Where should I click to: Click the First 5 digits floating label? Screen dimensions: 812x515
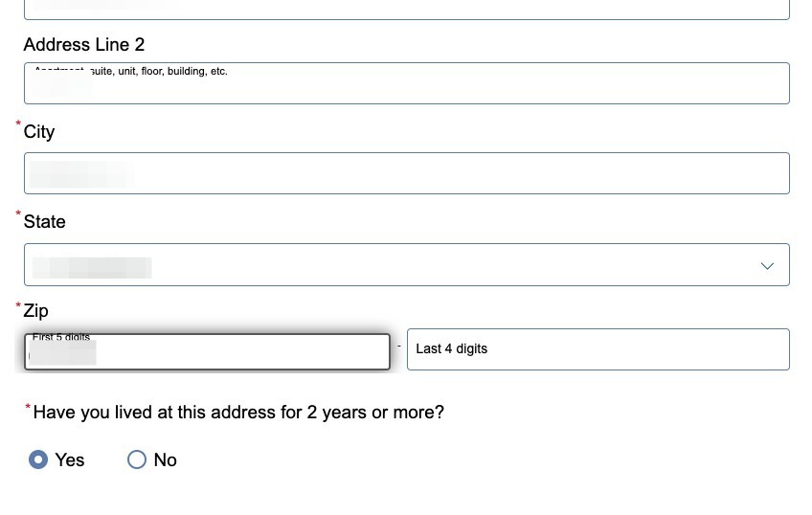[61, 337]
